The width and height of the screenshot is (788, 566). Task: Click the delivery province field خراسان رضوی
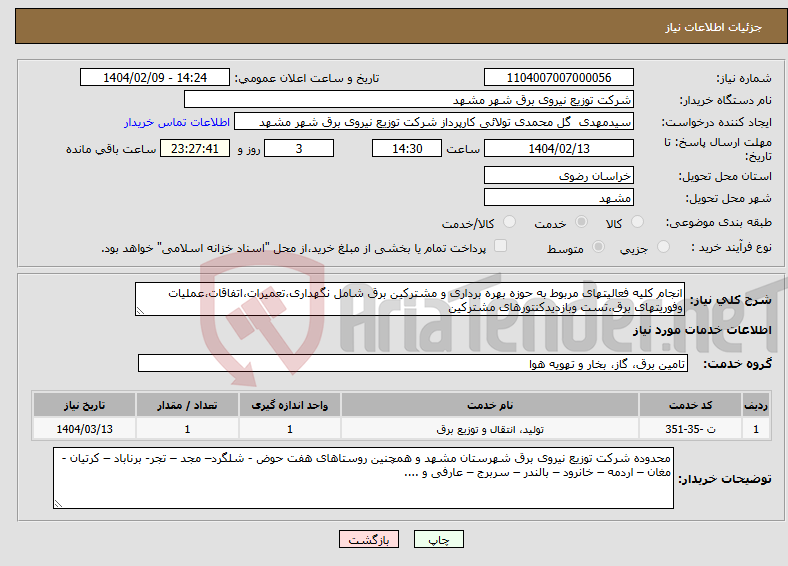click(x=558, y=175)
